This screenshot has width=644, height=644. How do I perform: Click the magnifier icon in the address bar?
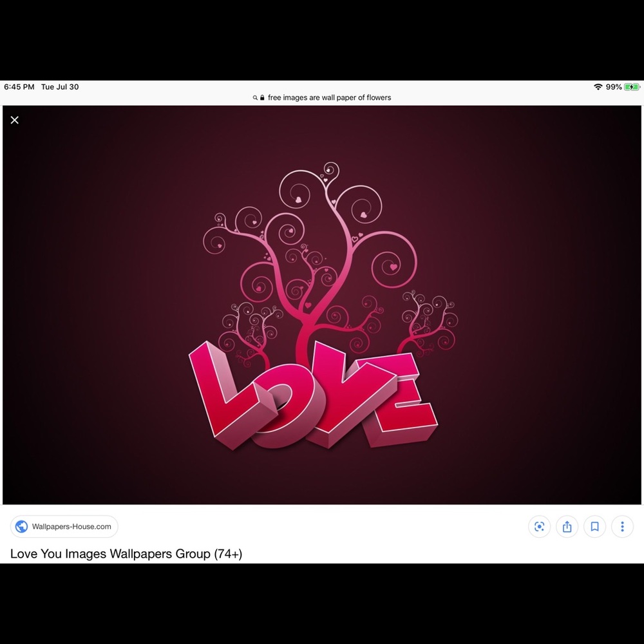[x=255, y=98]
